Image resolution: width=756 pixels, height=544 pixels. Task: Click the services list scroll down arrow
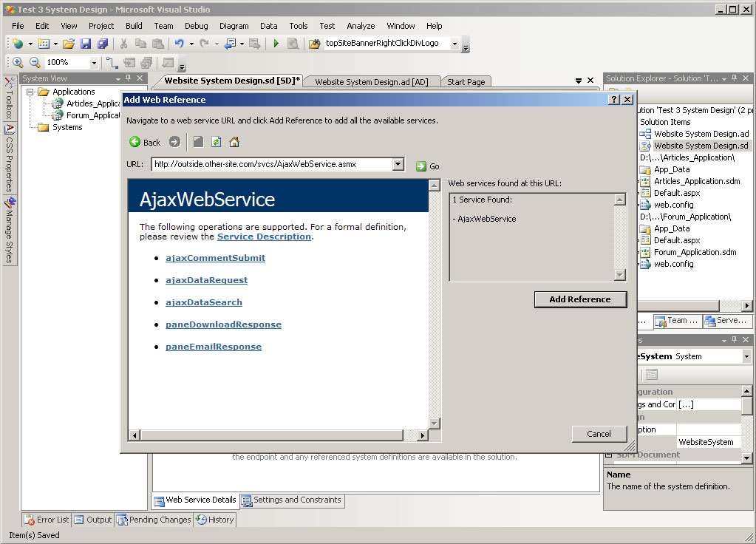tap(620, 275)
